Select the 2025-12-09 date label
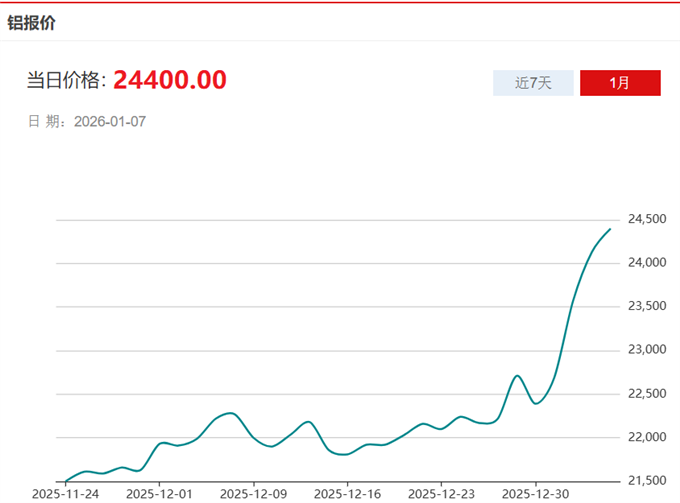The image size is (680, 503). click(253, 494)
